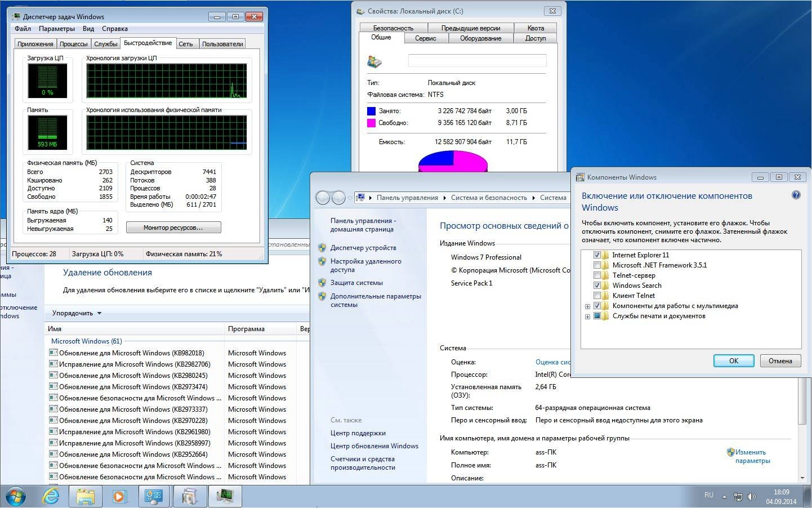Click the Forward arrow in System window
Image resolution: width=812 pixels, height=508 pixels.
tap(338, 198)
